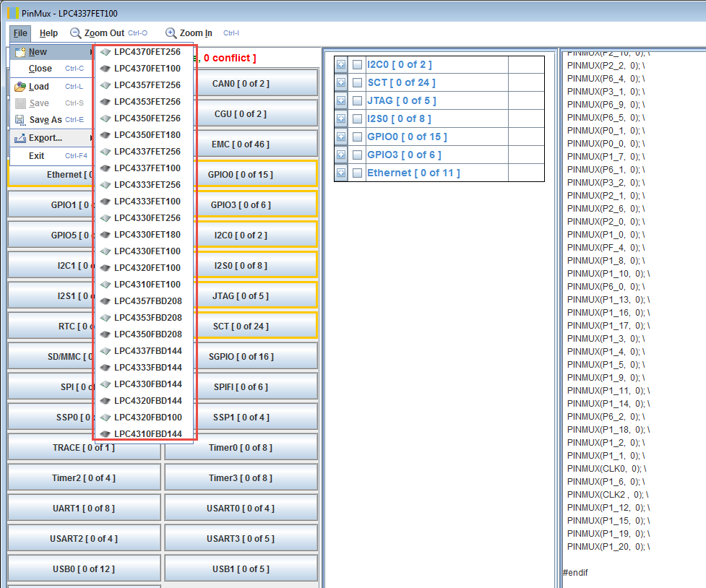Click the chip icon beside LPC4350FBD208
The image size is (706, 588).
[106, 334]
